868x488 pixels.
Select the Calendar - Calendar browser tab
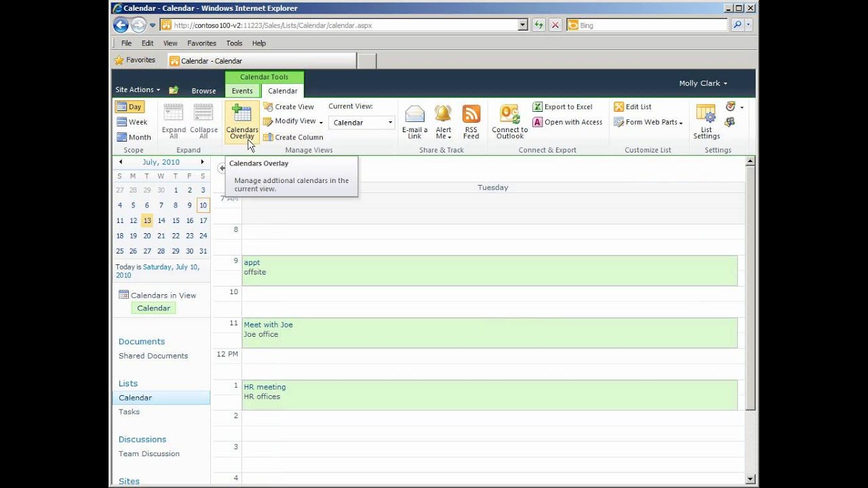point(261,61)
